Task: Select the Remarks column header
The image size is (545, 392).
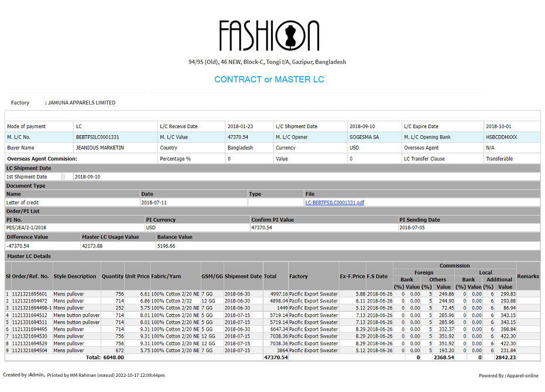Action: click(528, 276)
